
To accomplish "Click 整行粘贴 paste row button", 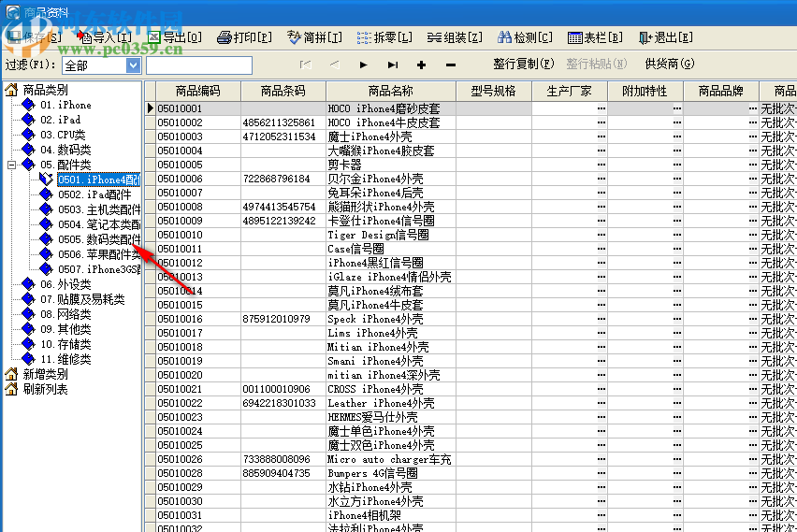I will point(596,64).
